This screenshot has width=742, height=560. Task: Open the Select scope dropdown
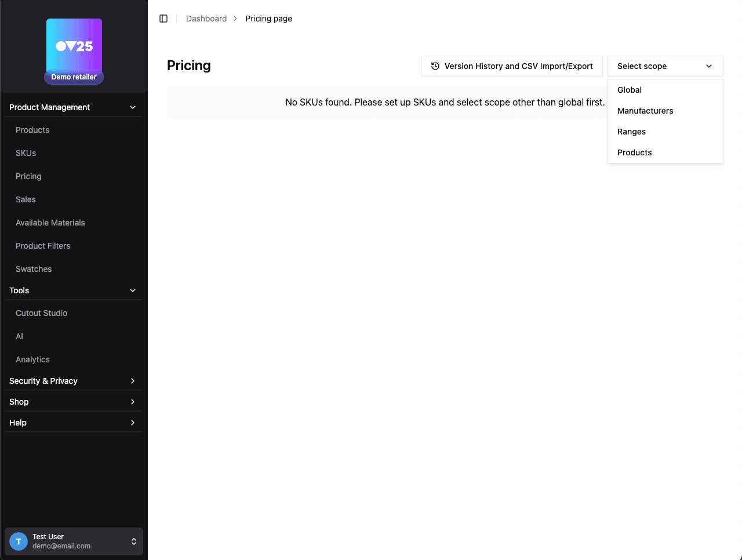[x=665, y=66]
